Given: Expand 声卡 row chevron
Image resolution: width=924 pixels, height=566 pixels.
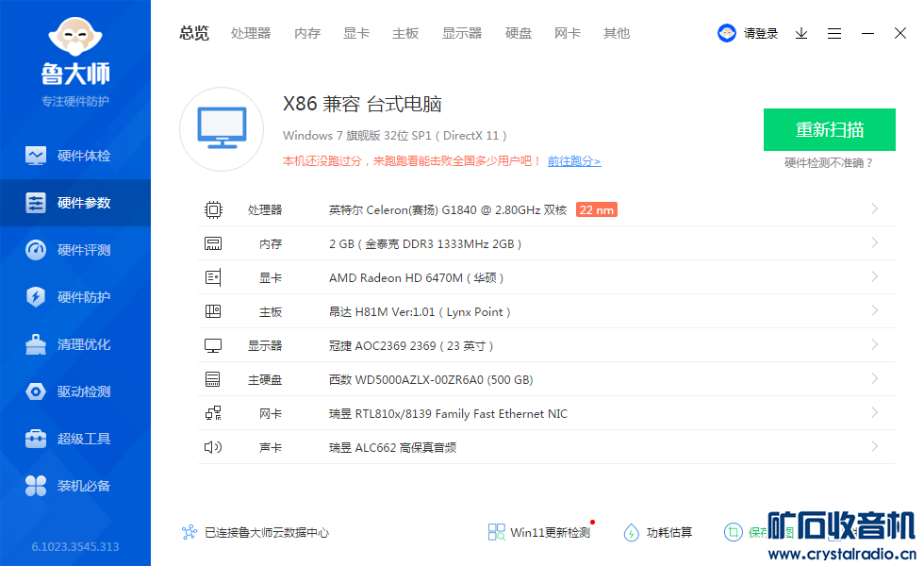Looking at the screenshot, I should pyautogui.click(x=875, y=446).
